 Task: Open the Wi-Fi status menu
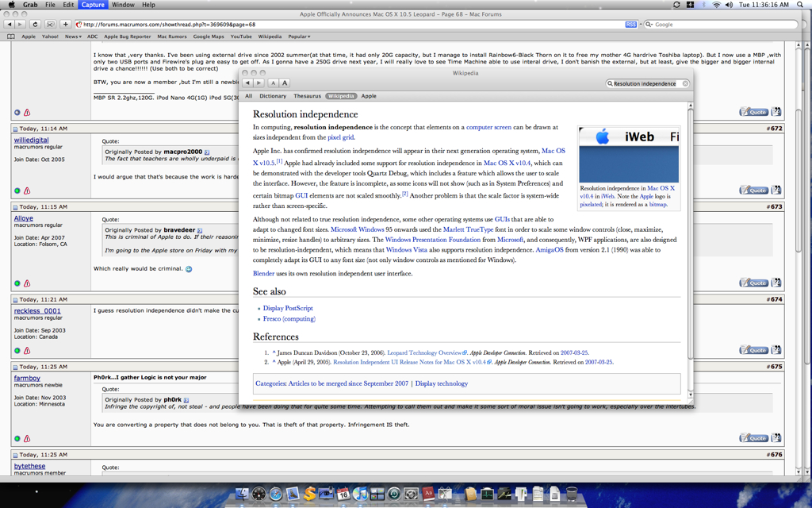point(716,5)
